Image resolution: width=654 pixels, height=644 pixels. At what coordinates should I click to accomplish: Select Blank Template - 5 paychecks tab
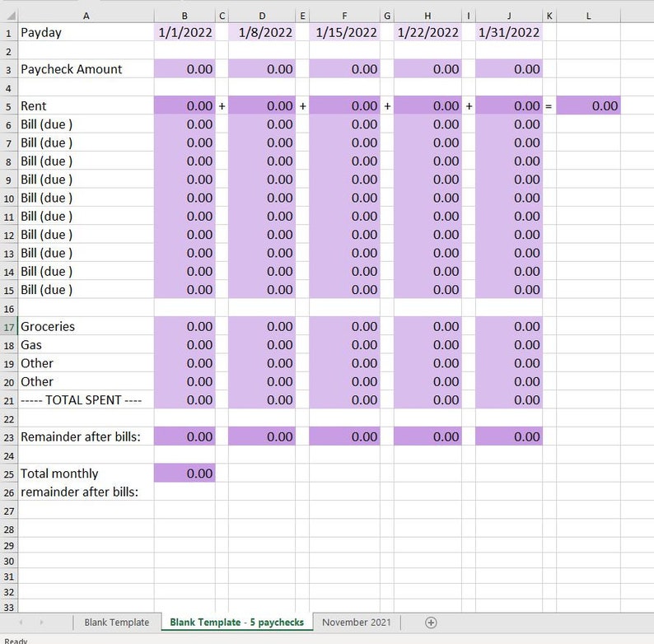coord(237,623)
